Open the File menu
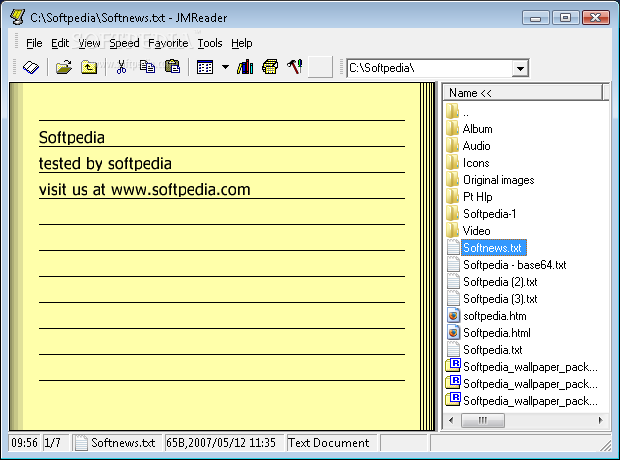Screen dimensions: 620x460 pyautogui.click(x=34, y=43)
